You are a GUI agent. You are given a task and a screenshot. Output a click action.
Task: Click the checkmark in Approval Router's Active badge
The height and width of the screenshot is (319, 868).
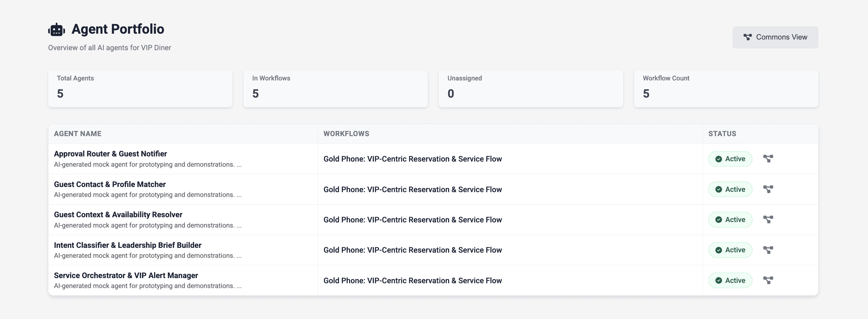pyautogui.click(x=719, y=159)
